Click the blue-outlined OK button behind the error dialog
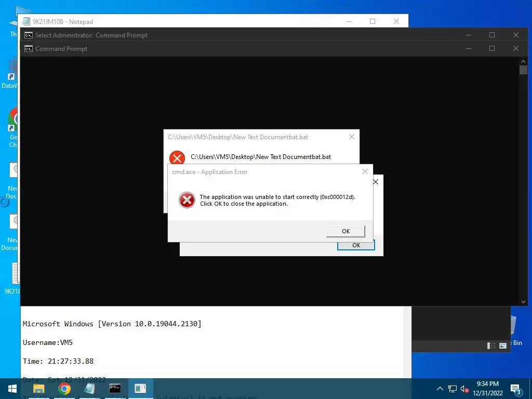The height and width of the screenshot is (399, 532). pyautogui.click(x=356, y=245)
